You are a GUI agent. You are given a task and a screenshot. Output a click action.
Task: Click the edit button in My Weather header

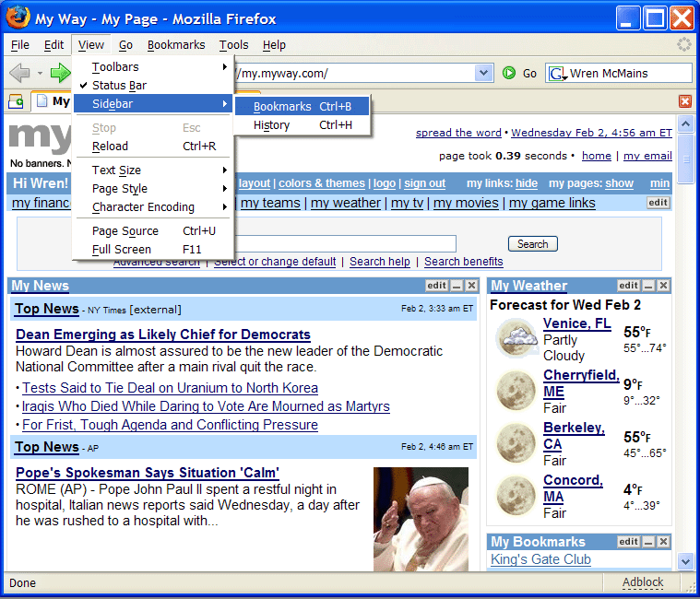(629, 286)
